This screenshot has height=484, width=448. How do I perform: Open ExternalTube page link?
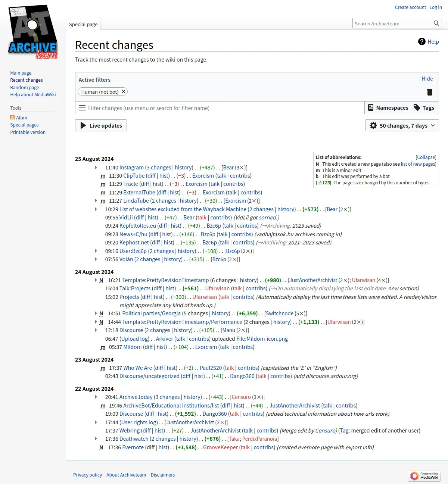(139, 193)
